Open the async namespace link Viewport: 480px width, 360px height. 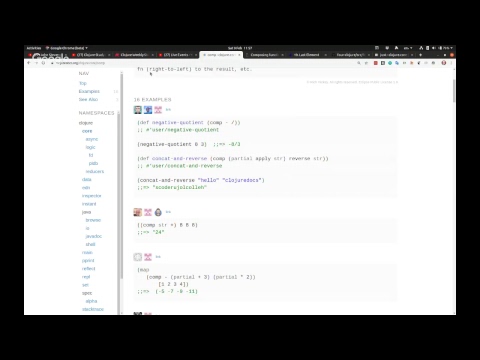(x=92, y=139)
